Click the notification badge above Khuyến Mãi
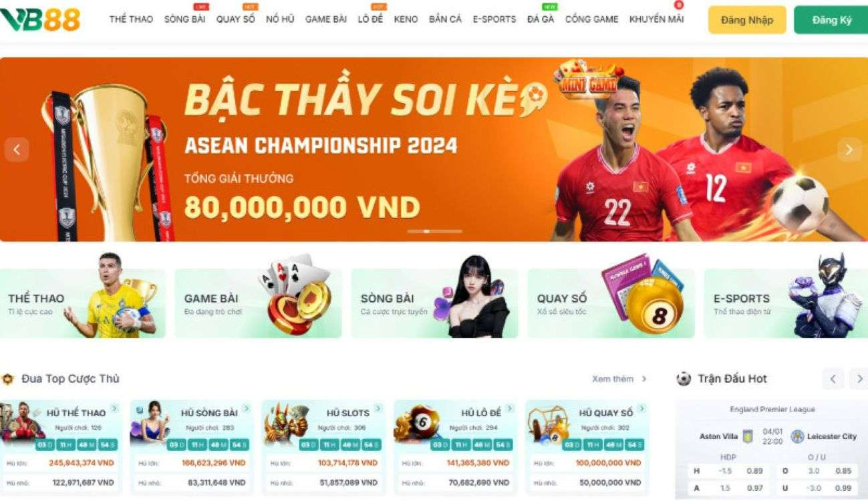Image resolution: width=868 pixels, height=501 pixels. 679,5
